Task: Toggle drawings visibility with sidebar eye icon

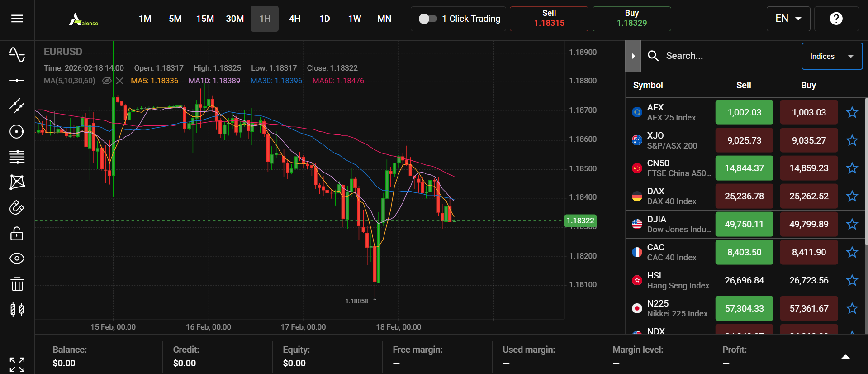Action: (x=17, y=259)
